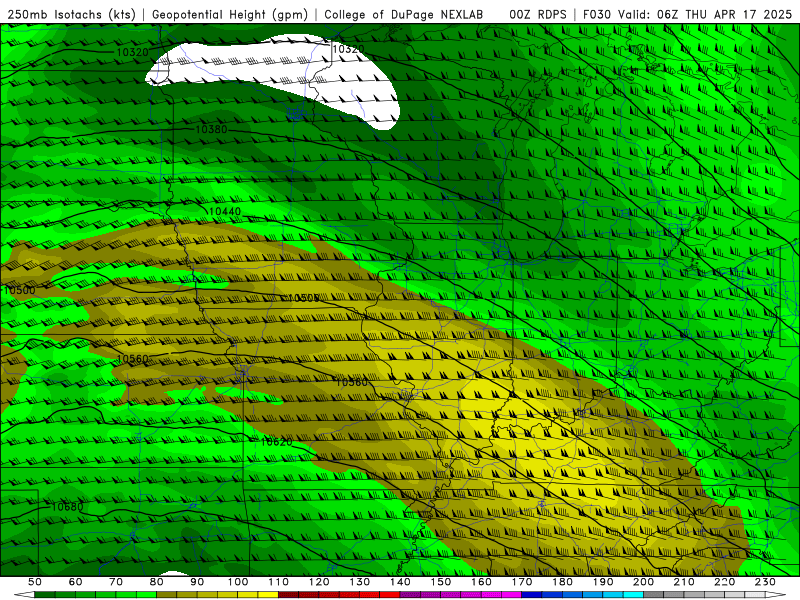The height and width of the screenshot is (600, 800).
Task: Click the 50 knot legend label
Action: (x=35, y=582)
